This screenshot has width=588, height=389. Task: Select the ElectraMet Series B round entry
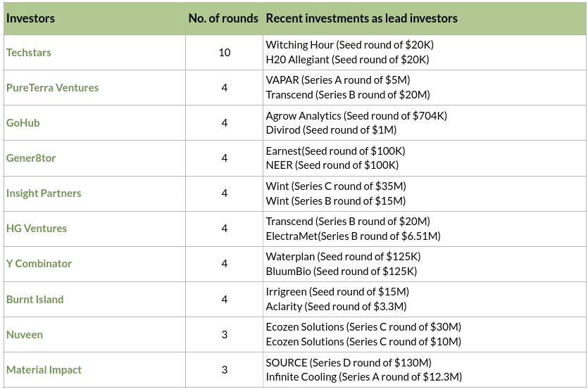click(x=353, y=236)
